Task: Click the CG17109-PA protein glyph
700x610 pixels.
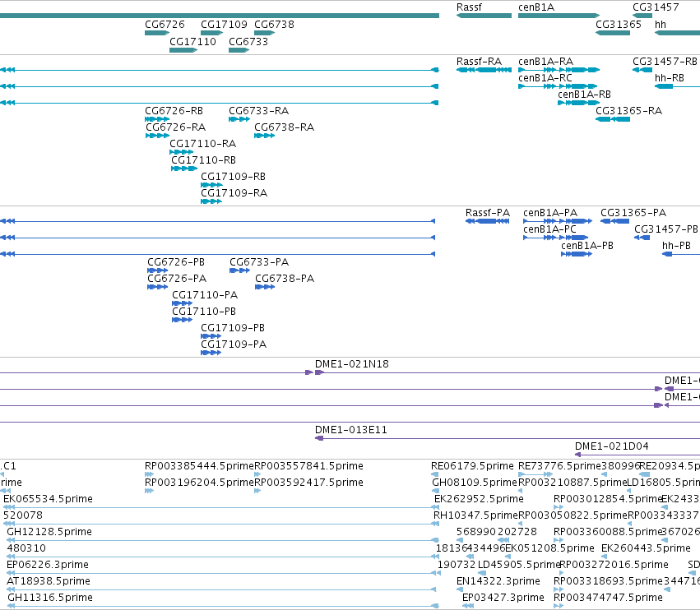Action: pyautogui.click(x=211, y=353)
